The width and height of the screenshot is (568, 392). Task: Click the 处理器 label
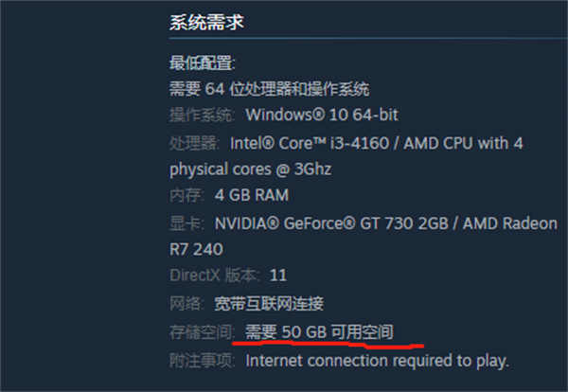(x=195, y=143)
